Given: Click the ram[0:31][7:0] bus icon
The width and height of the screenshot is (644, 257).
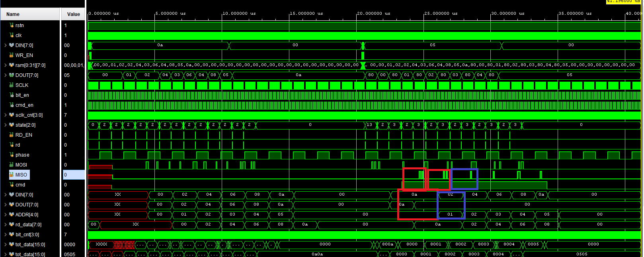Looking at the screenshot, I should pyautogui.click(x=12, y=65).
